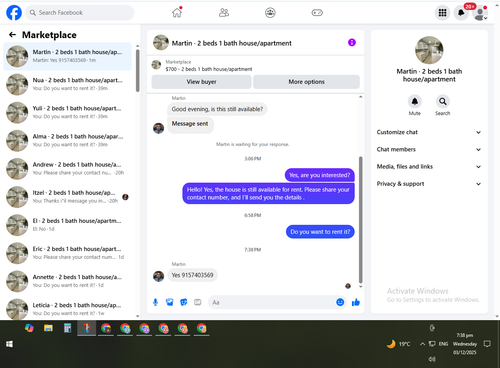Attach a photo with the image icon
Image resolution: width=500 pixels, height=368 pixels.
[x=170, y=302]
